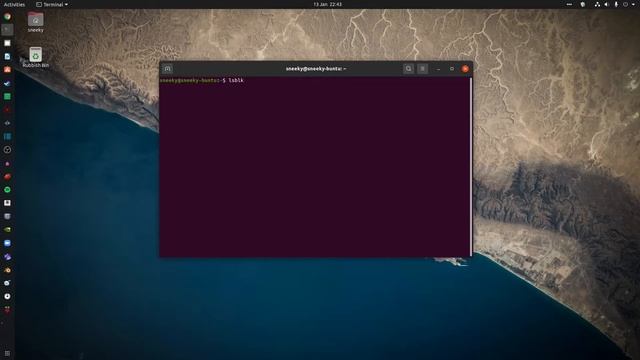Screen dimensions: 640x360
Task: Open the purple slanted dock icon
Action: [7, 257]
